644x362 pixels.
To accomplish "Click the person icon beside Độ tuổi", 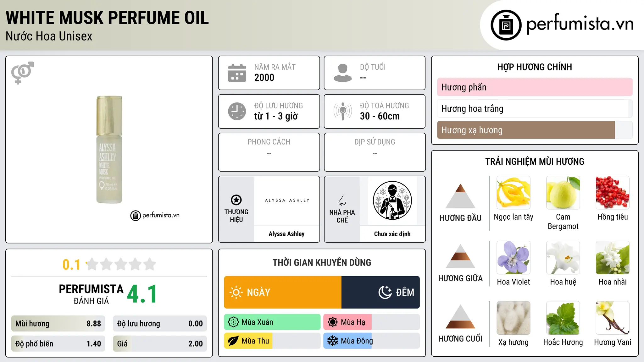I will (342, 73).
